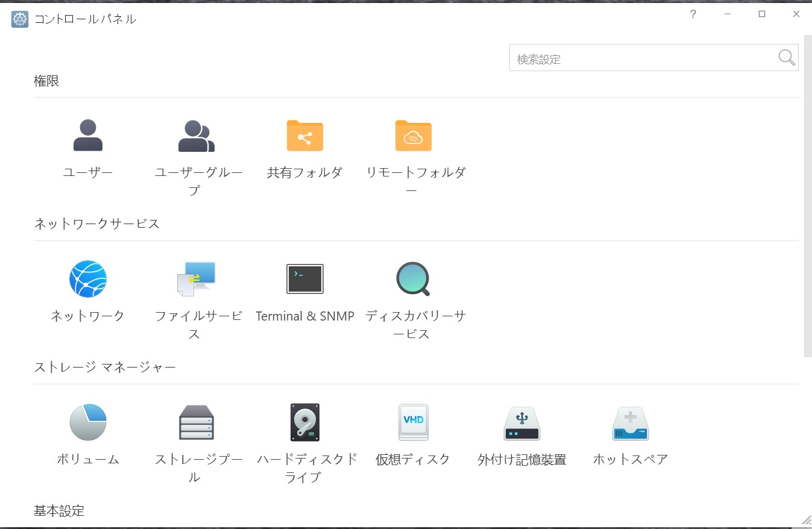Viewport: 812px width, 529px height.
Task: Click the Control Panel gear icon in title bar
Action: coord(20,19)
